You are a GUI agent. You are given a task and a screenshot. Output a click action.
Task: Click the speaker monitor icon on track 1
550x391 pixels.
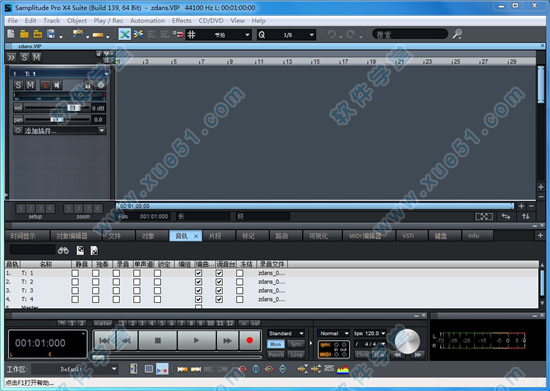pos(57,85)
